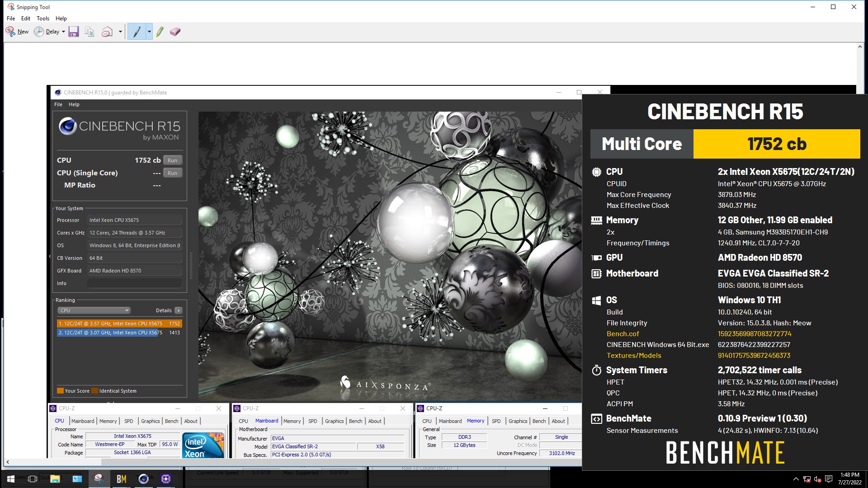Click the System Timers stopwatch icon
This screenshot has width=868, height=488.
tap(596, 371)
